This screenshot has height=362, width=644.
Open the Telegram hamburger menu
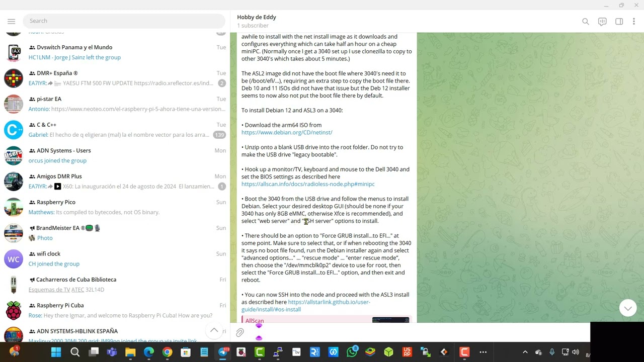[11, 21]
